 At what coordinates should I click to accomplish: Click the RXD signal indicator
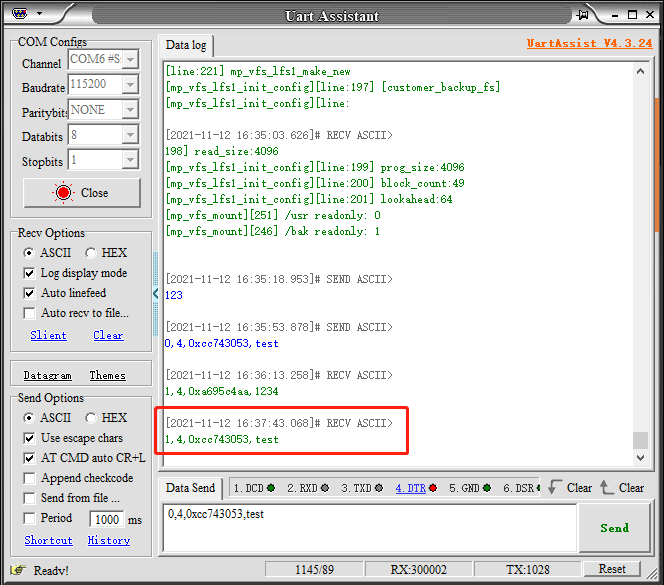[x=308, y=488]
